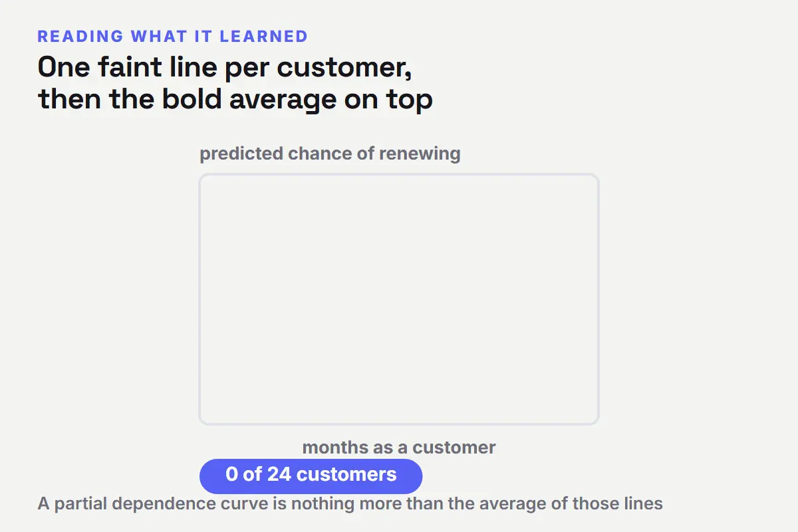Viewport: 798px width, 532px height.
Task: Click the "READING WHAT IT LEARNED" section label
Action: [x=173, y=36]
